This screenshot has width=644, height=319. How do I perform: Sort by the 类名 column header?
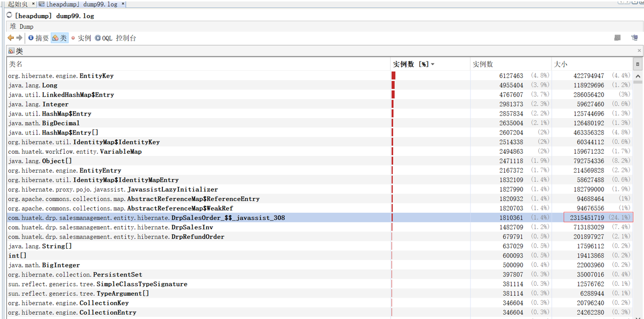(x=199, y=64)
